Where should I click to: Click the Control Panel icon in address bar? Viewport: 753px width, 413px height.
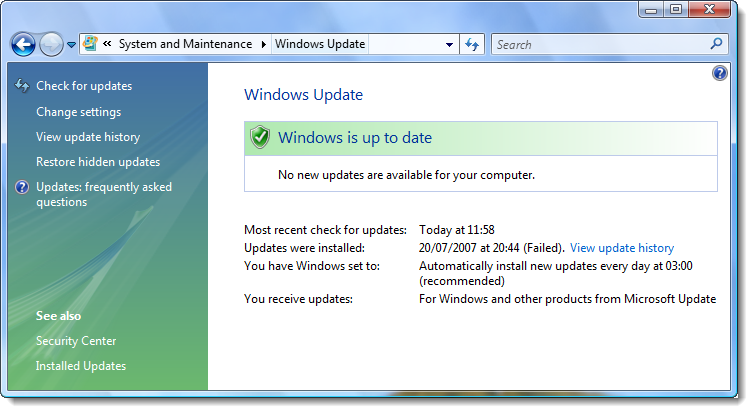(x=90, y=44)
